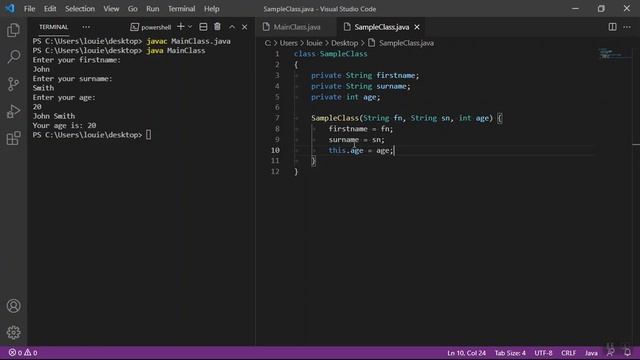Screen dimensions: 640x360
Task: Open editor more actions ellipsis
Action: tap(627, 27)
